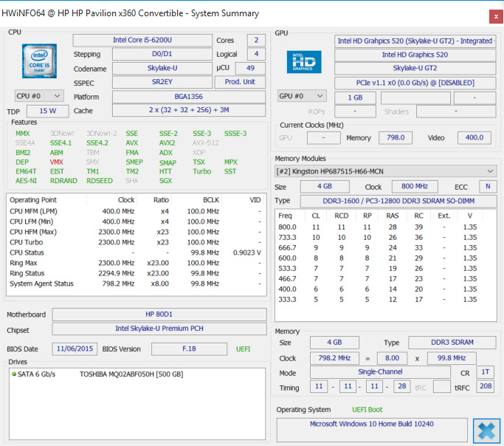Click the green UEFI label next to BIOS version

pyautogui.click(x=243, y=349)
